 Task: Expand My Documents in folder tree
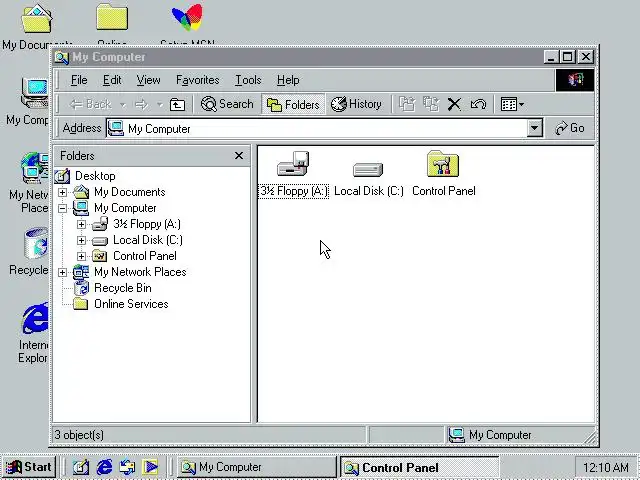click(x=62, y=192)
